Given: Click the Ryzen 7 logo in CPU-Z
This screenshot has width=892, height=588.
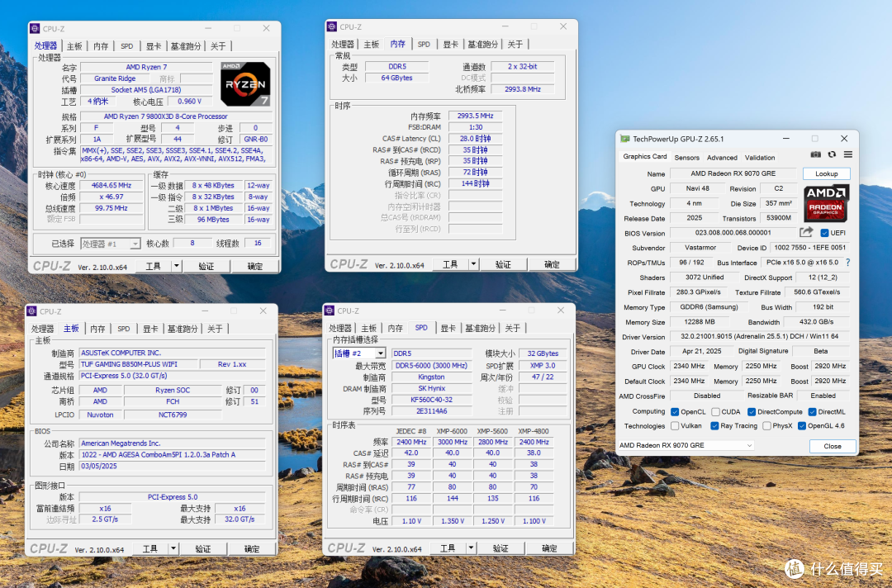Looking at the screenshot, I should tap(245, 83).
